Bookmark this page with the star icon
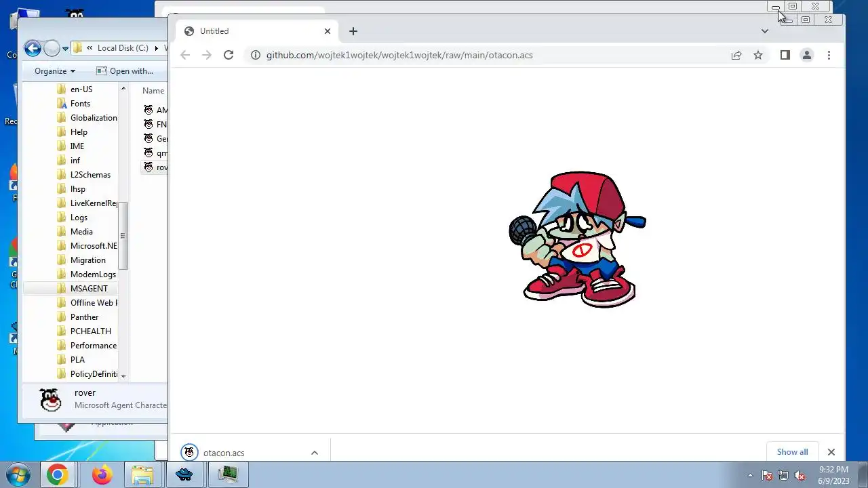This screenshot has height=488, width=868. (758, 55)
